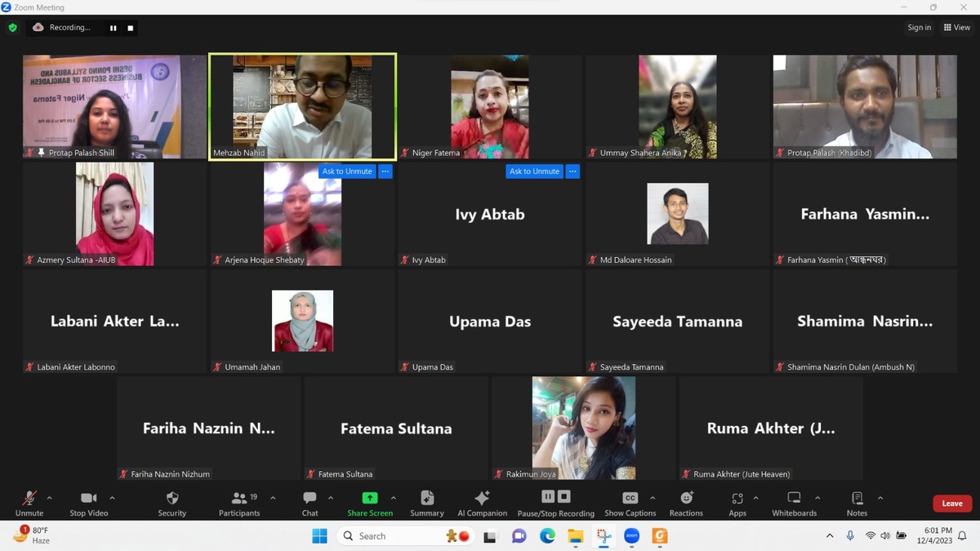Pause the recording in the top bar
This screenshot has width=980, height=551.
tap(114, 28)
